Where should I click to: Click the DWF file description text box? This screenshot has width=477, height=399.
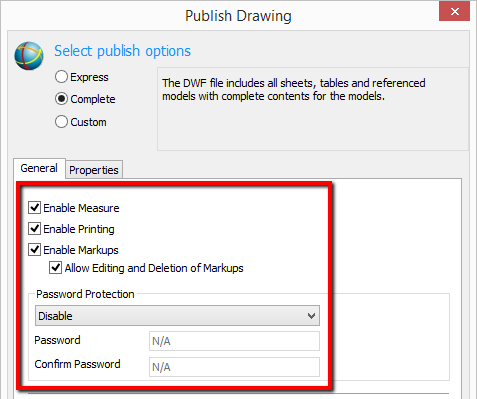click(313, 109)
